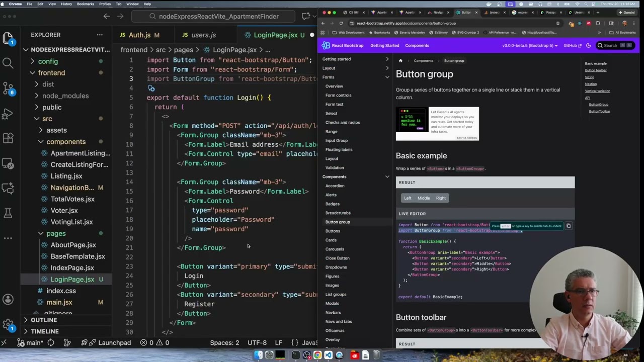Screen dimensions: 644x362
Task: Open the Testing flask view
Action: pyautogui.click(x=8, y=213)
